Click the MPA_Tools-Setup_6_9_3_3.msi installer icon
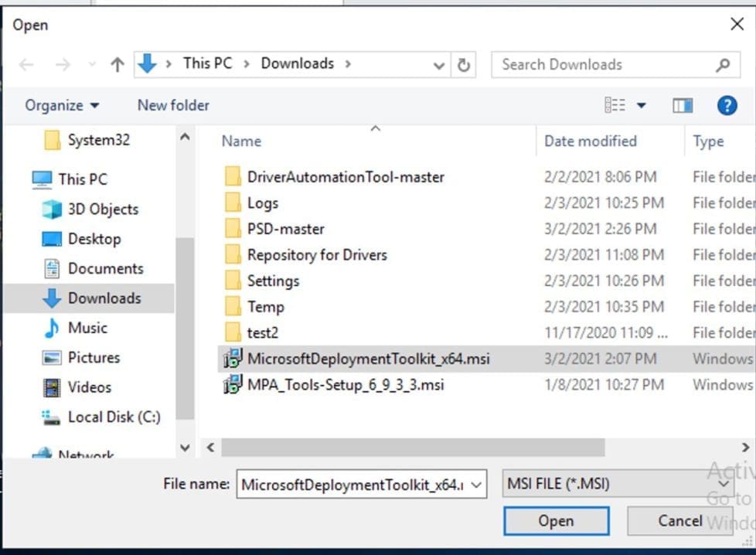 click(x=232, y=384)
